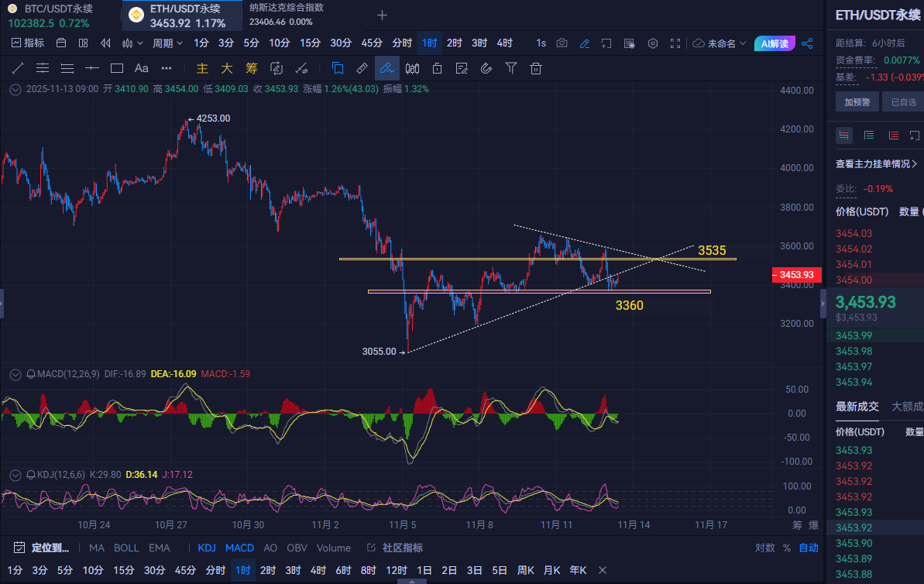This screenshot has width=924, height=584.
Task: Switch to the 4时 timeframe
Action: [x=504, y=43]
